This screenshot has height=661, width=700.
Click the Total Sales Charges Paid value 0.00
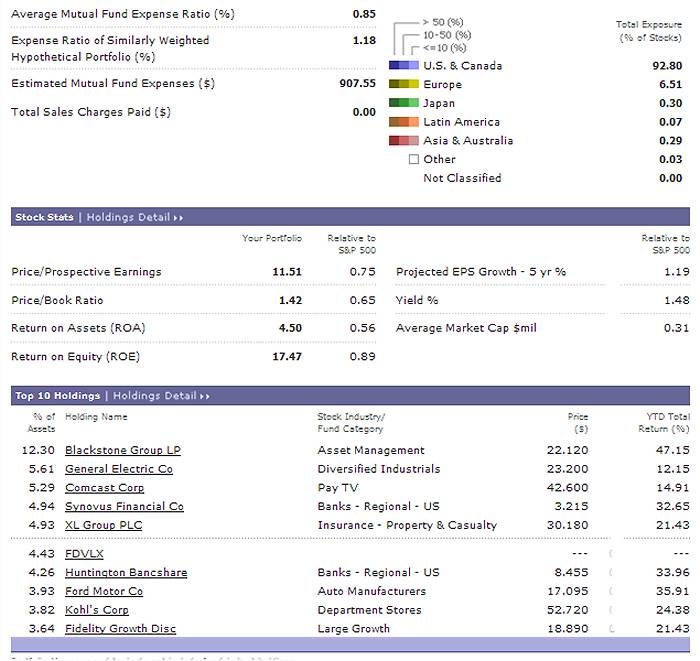pos(364,112)
